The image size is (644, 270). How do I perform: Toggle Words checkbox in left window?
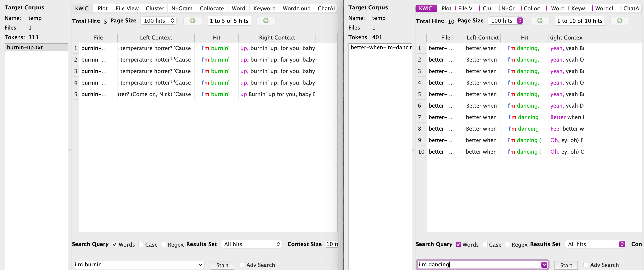coord(114,244)
